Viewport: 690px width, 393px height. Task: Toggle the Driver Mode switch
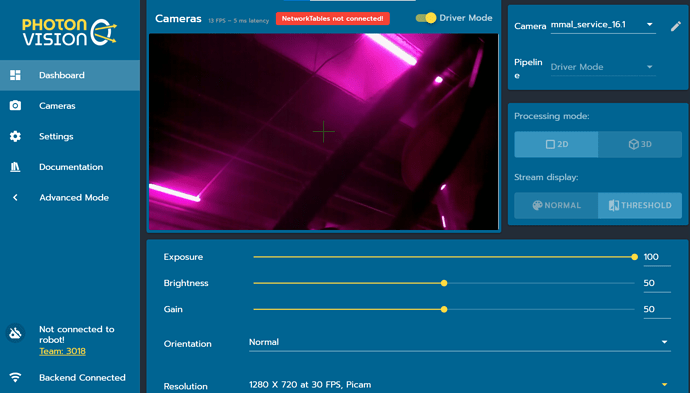tap(426, 18)
